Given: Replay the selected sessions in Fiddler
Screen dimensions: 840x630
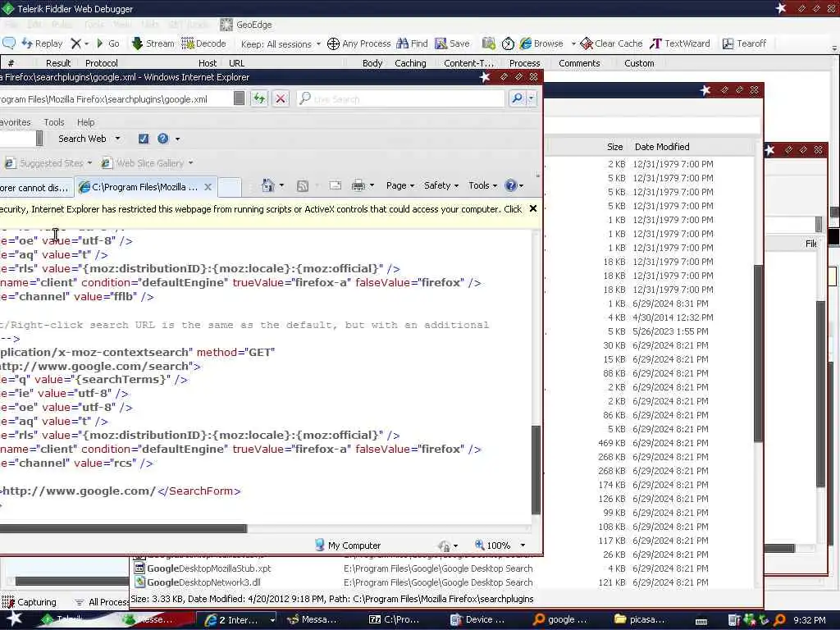Looking at the screenshot, I should pos(43,43).
